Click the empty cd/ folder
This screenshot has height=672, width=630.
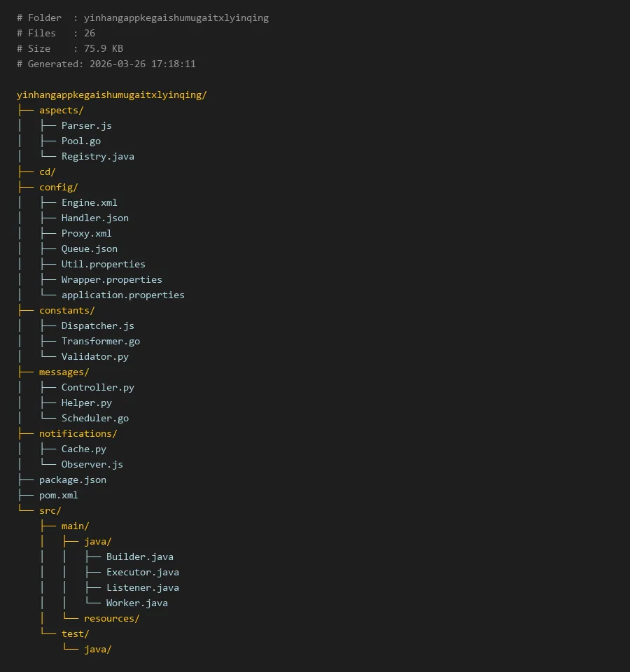(47, 171)
